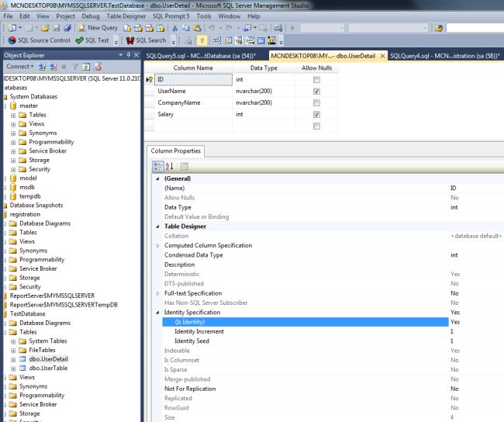Toggle Allow Nulls for CompanyName column
The image size is (504, 422).
(316, 103)
